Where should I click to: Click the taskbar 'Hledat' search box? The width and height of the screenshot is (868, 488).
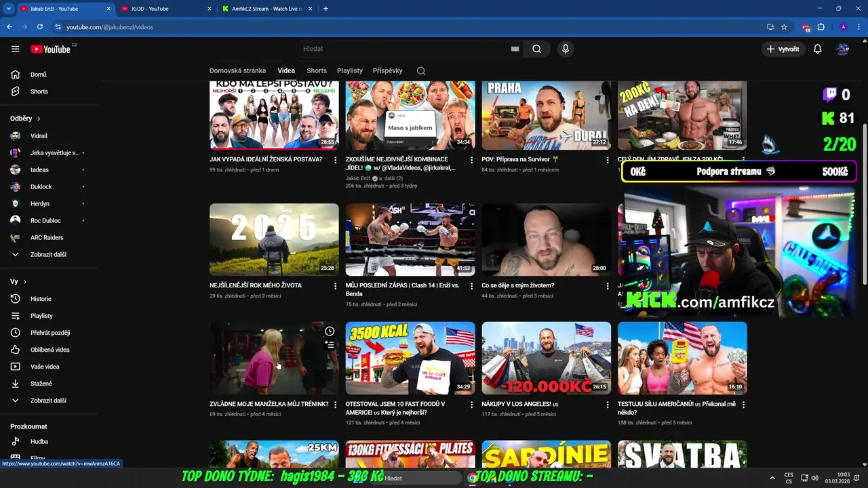[x=415, y=478]
